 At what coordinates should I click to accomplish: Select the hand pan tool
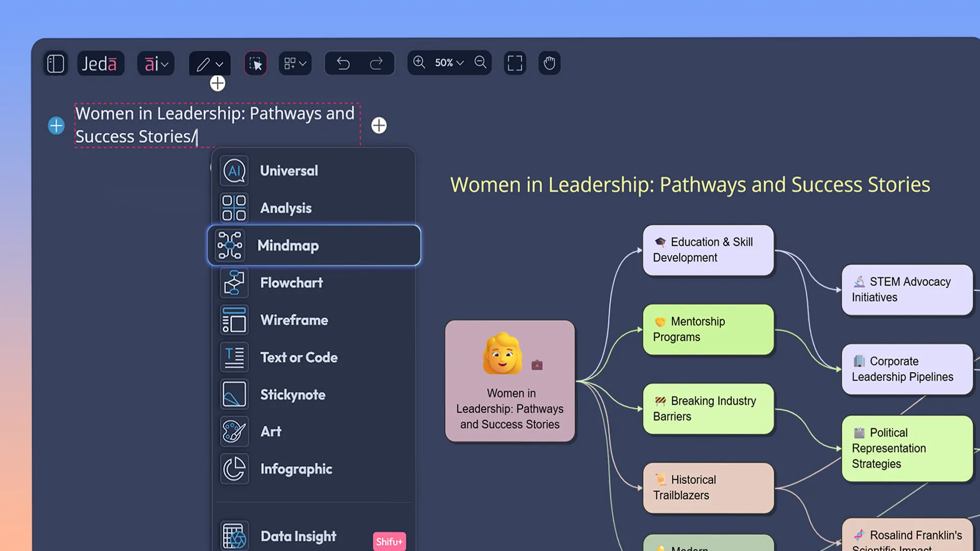coord(549,63)
